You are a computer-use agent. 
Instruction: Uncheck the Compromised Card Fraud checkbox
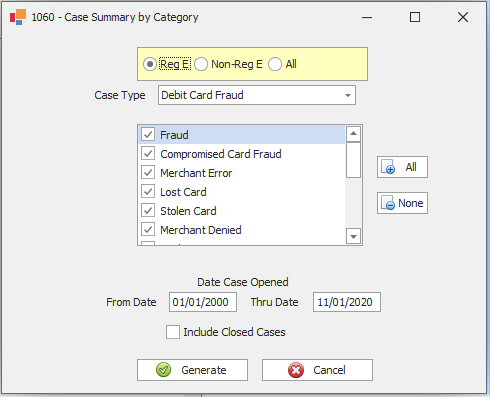[148, 154]
